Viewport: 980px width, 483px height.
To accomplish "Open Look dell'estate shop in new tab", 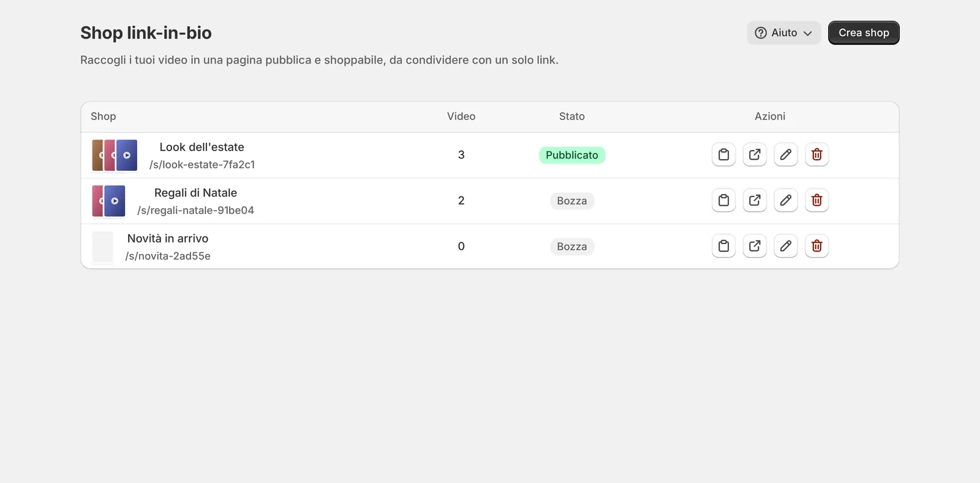I will click(755, 154).
